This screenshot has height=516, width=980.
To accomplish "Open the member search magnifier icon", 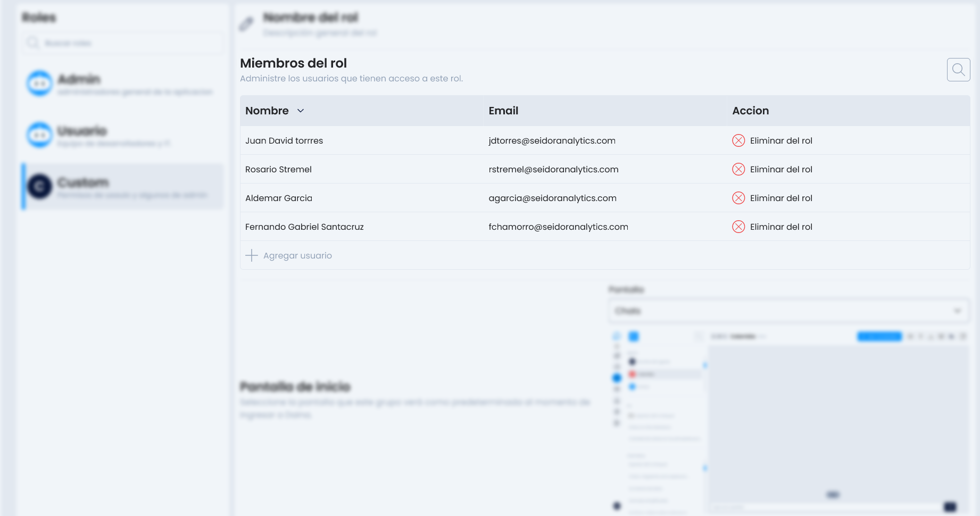I will click(958, 70).
